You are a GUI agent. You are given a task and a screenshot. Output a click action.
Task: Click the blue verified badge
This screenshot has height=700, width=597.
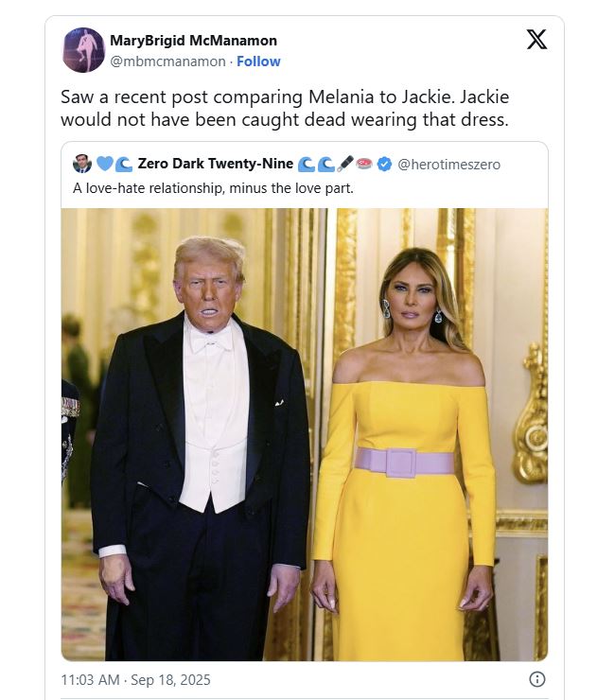(x=384, y=165)
